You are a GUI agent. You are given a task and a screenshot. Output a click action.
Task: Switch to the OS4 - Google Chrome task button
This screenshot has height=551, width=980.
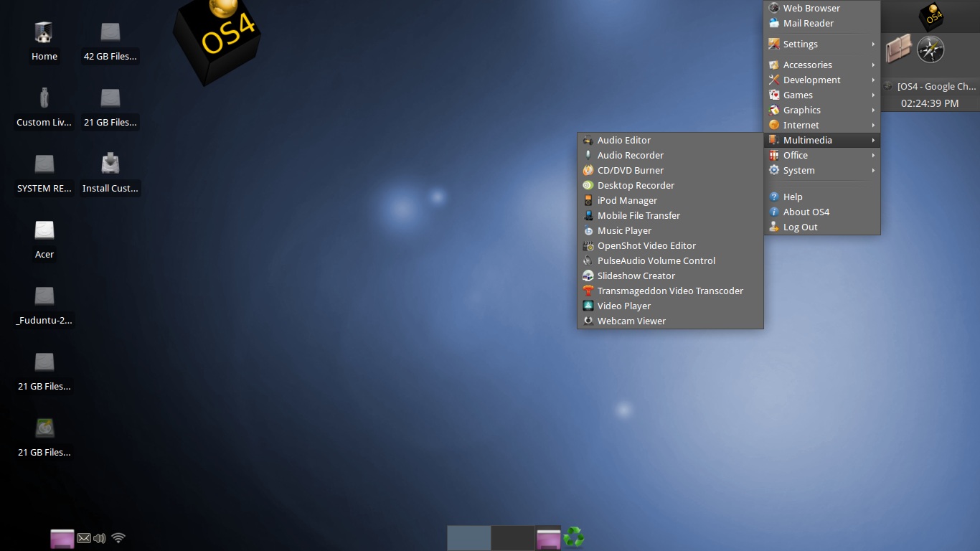930,86
